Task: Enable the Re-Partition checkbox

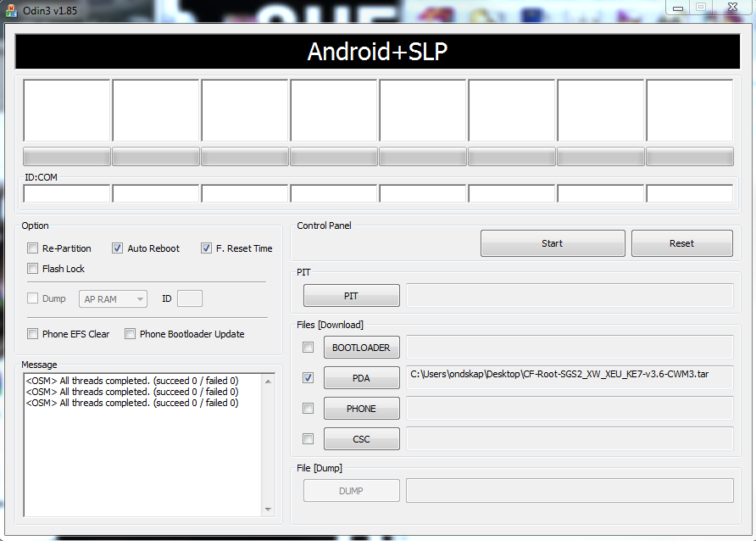Action: tap(32, 248)
